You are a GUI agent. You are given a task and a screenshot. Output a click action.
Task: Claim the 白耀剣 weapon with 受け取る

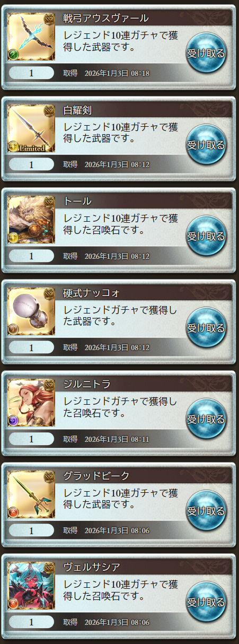pyautogui.click(x=206, y=145)
